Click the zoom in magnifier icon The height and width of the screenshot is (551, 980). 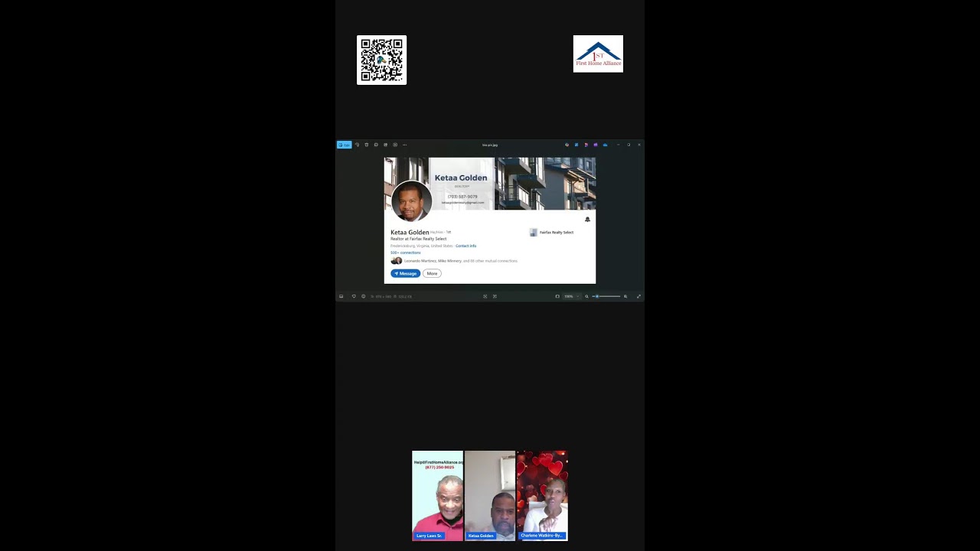[x=626, y=296]
